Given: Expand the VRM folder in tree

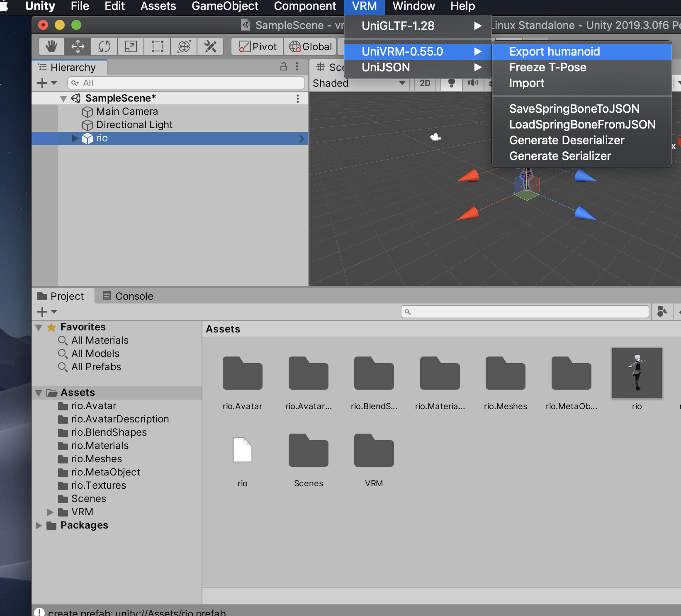Looking at the screenshot, I should [50, 512].
